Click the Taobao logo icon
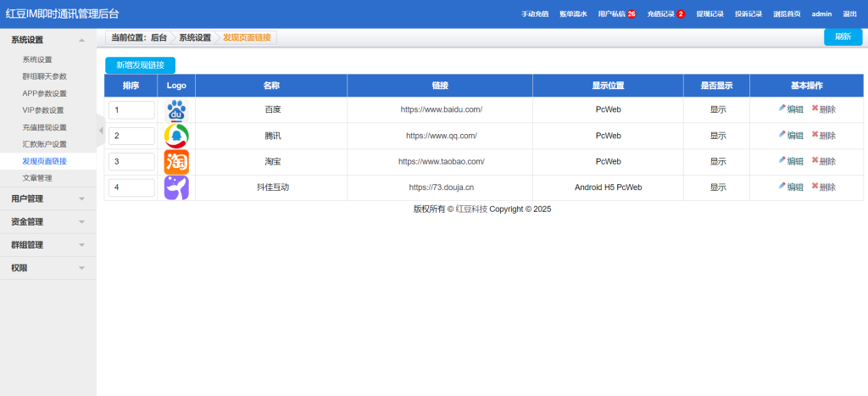Image resolution: width=868 pixels, height=396 pixels. point(175,161)
